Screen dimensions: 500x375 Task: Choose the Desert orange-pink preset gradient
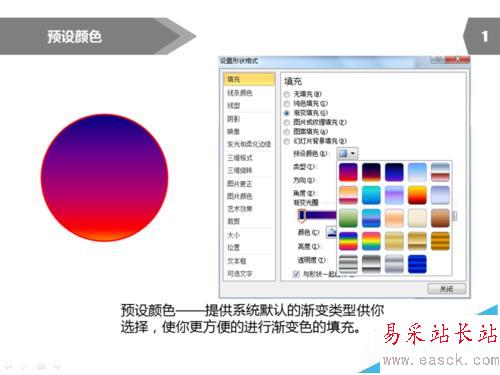click(x=348, y=195)
